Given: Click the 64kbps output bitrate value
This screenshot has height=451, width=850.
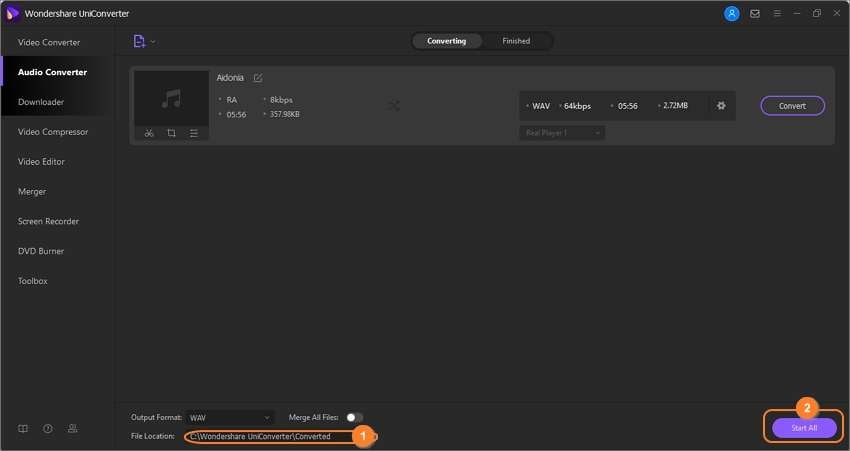Looking at the screenshot, I should point(577,106).
